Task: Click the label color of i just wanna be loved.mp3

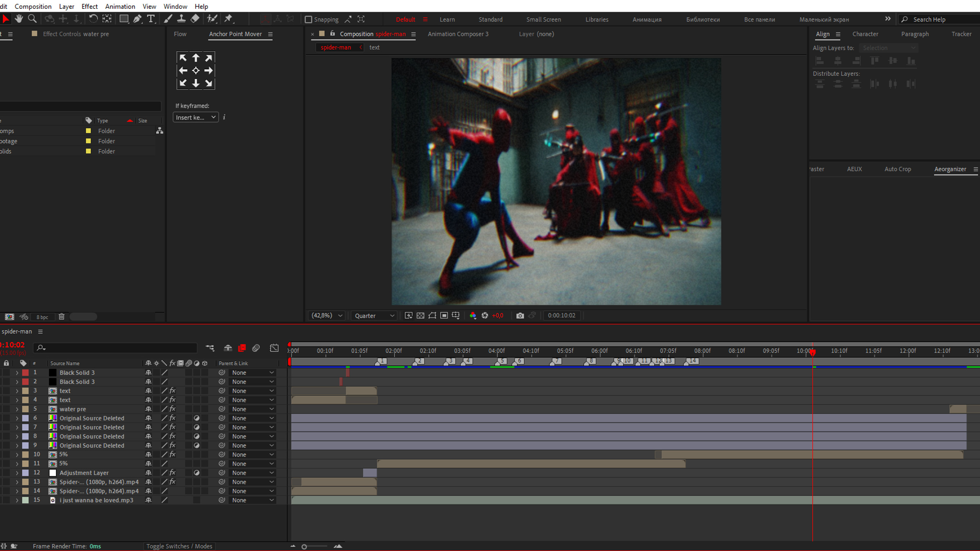Action: pyautogui.click(x=25, y=500)
